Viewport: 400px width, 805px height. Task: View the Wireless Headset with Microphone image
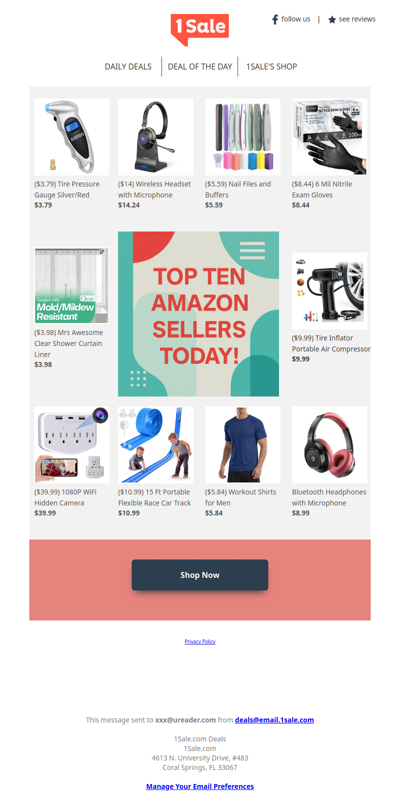tap(156, 137)
